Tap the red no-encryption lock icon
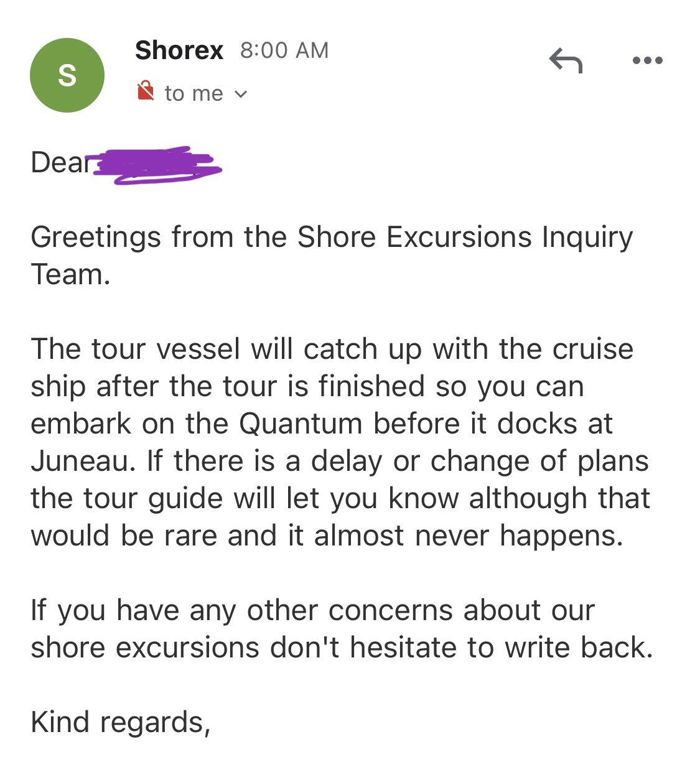The width and height of the screenshot is (700, 770). point(146,91)
